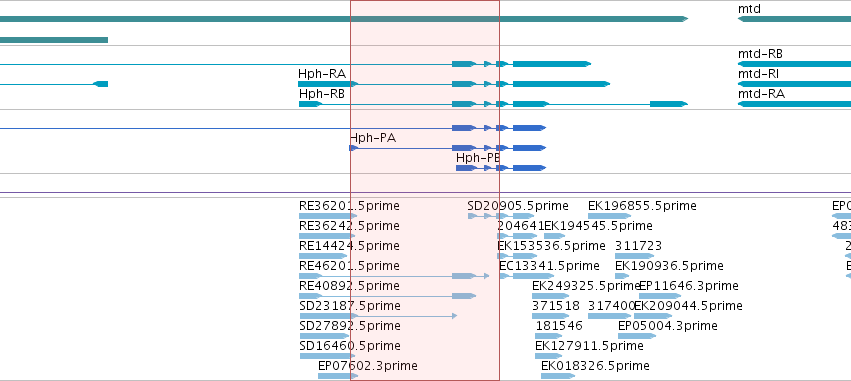Click the Hph-PA protein label

(373, 138)
